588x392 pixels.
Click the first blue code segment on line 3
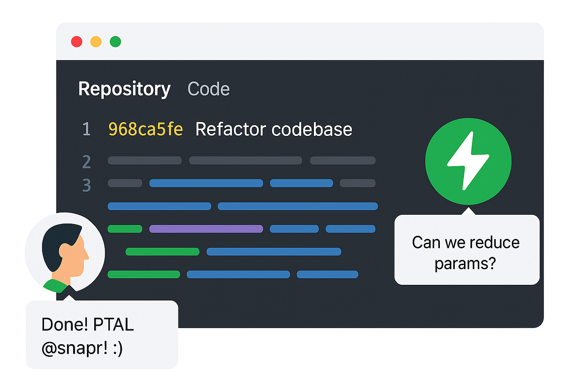tap(206, 183)
